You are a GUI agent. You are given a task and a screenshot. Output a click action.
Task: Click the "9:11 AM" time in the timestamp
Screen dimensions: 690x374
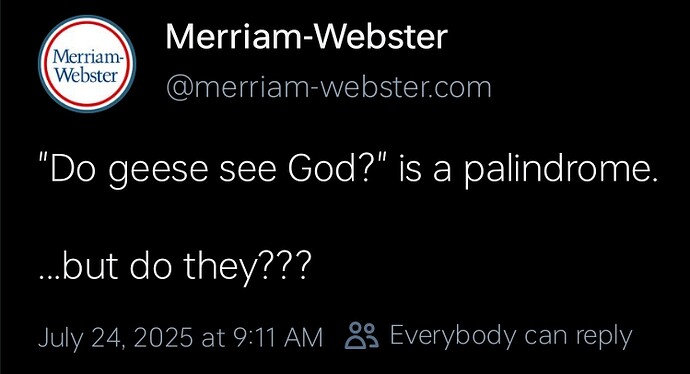[277, 337]
